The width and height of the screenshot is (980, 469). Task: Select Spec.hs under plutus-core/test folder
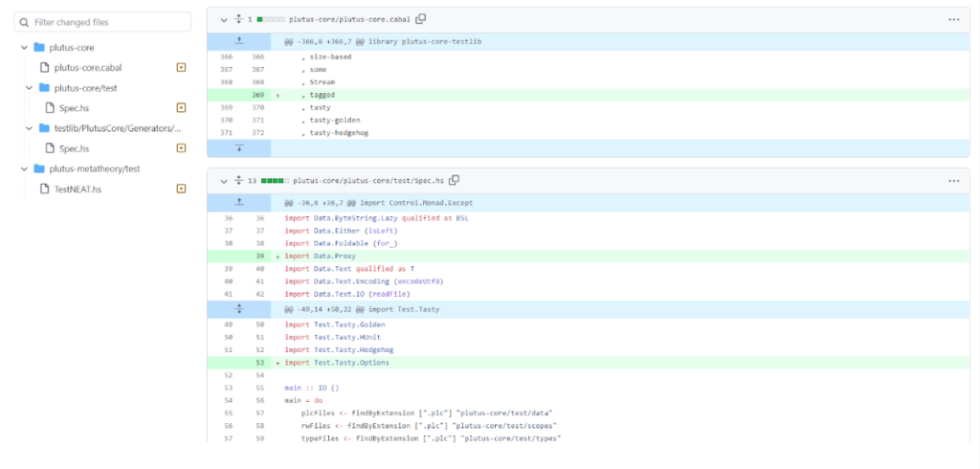click(74, 108)
